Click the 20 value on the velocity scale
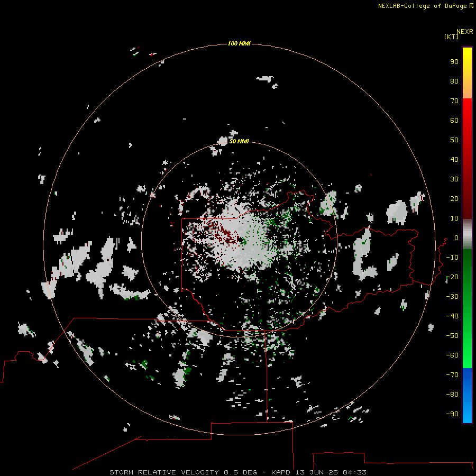The image size is (476, 476). (x=454, y=199)
